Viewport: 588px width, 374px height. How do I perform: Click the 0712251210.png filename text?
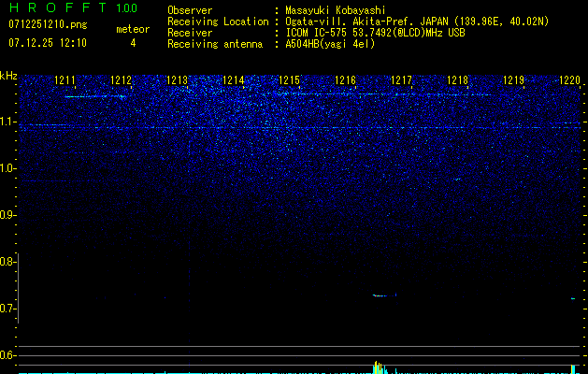coord(48,25)
